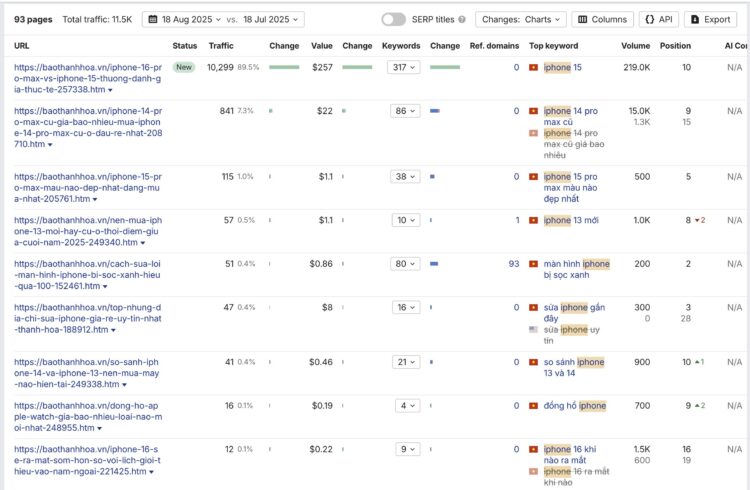Image resolution: width=750 pixels, height=490 pixels.
Task: Click the caret after 205761.htm URL
Action: [95, 199]
